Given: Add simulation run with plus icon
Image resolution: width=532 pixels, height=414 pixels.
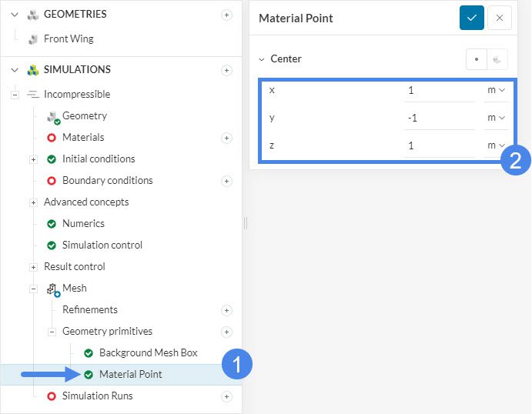Looking at the screenshot, I should 226,396.
